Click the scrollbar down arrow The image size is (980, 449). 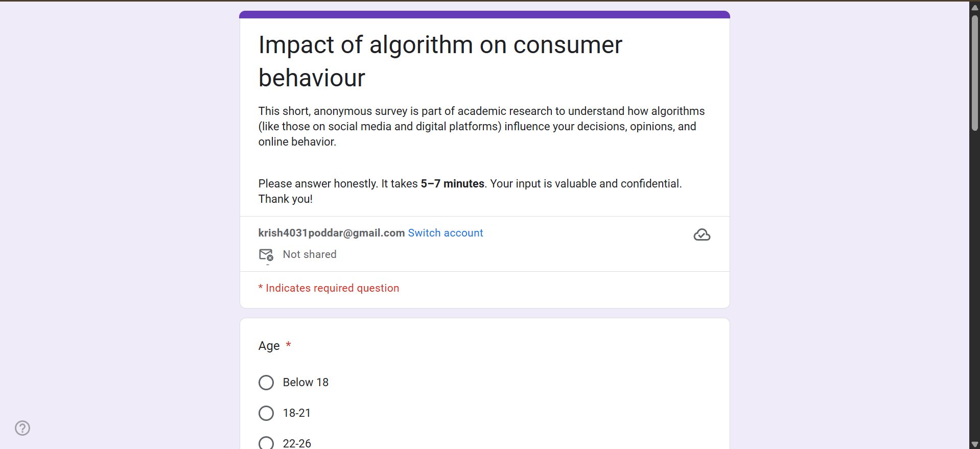pos(974,444)
